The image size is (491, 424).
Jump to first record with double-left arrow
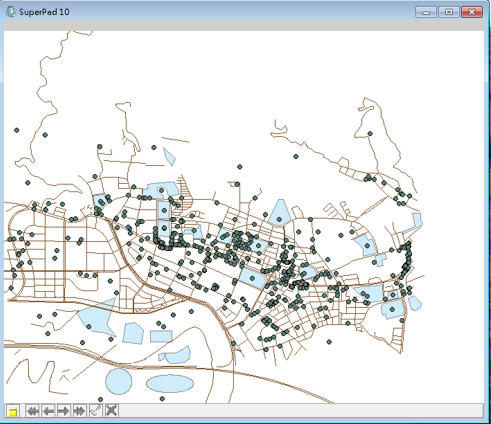click(x=33, y=411)
